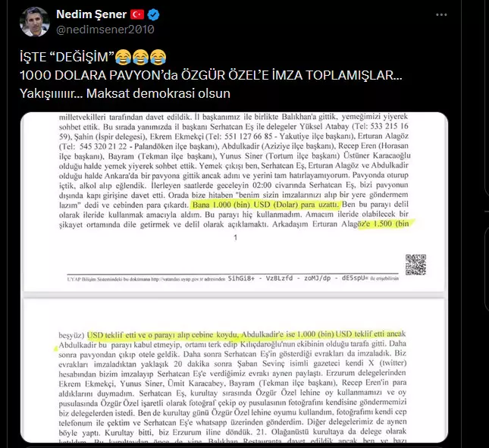Image resolution: width=489 pixels, height=448 pixels.
Task: Click the blue verified badge
Action: tap(153, 14)
